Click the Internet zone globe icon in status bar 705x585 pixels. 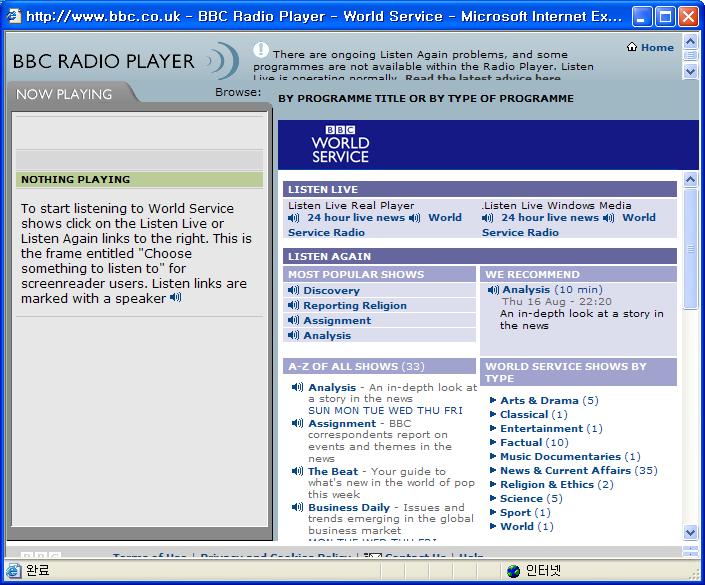[513, 571]
